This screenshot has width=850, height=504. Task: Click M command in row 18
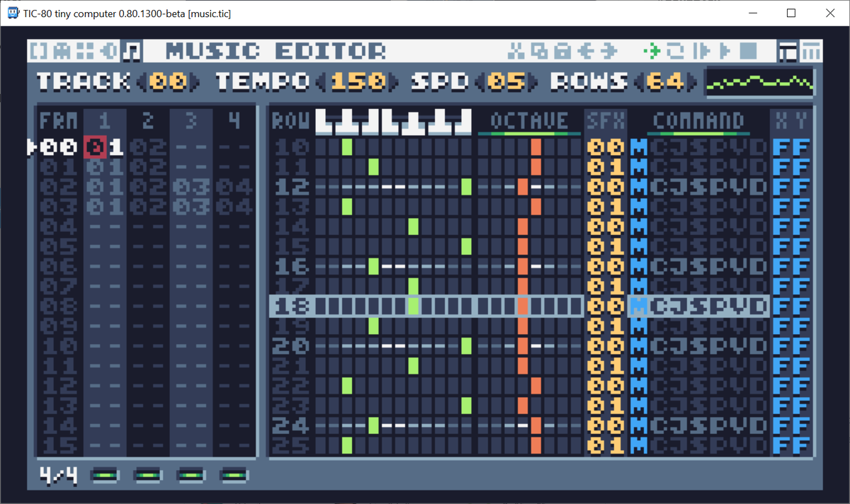coord(639,306)
